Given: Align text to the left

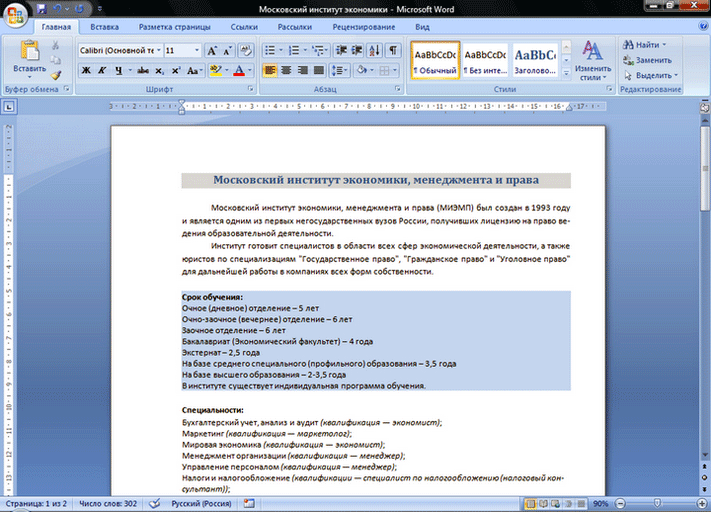Looking at the screenshot, I should tap(269, 70).
